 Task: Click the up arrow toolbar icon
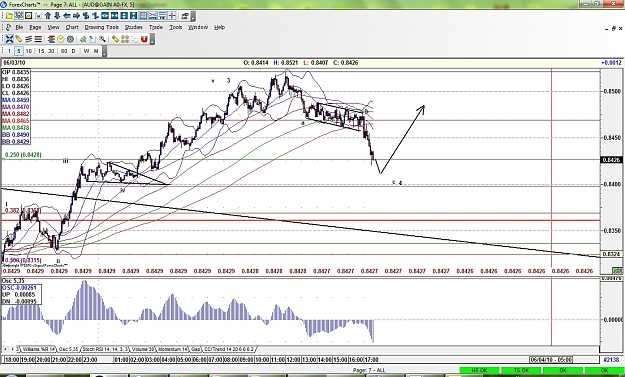pos(48,16)
